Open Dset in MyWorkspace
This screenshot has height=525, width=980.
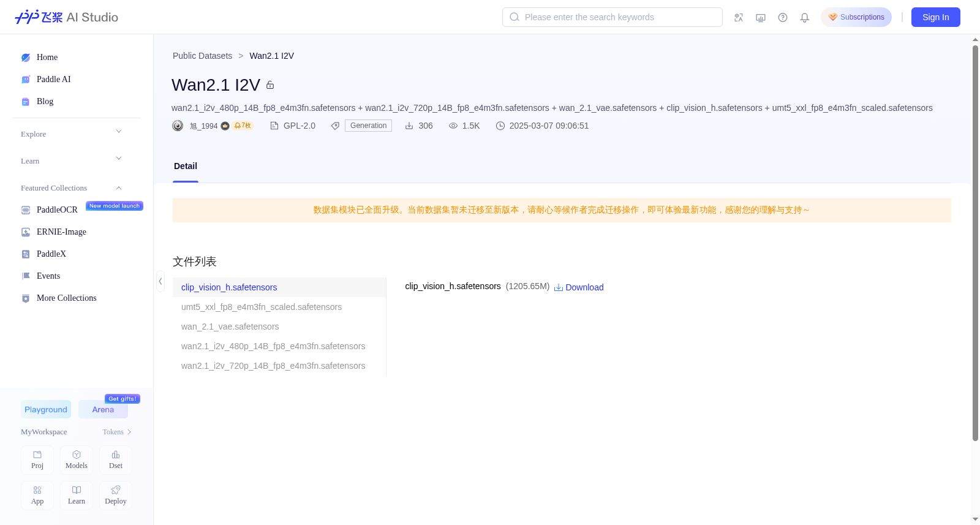click(116, 460)
